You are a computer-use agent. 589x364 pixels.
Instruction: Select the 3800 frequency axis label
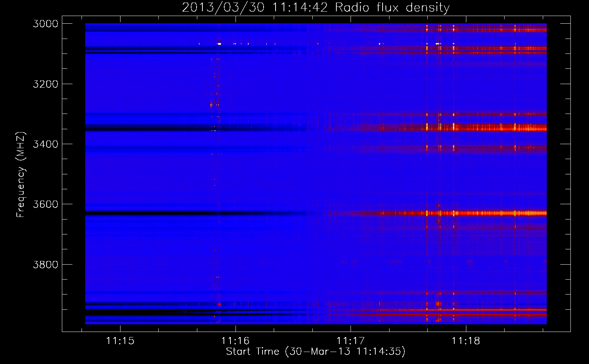tap(46, 264)
